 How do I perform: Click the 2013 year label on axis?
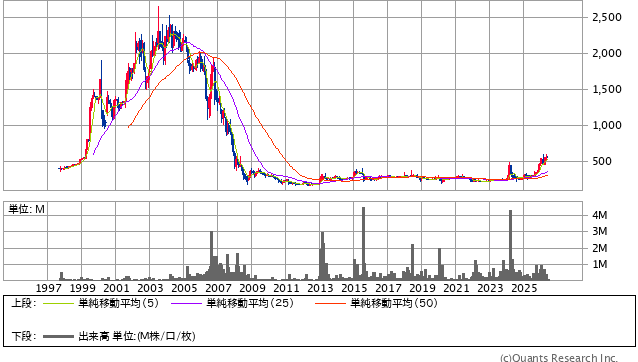pyautogui.click(x=320, y=288)
